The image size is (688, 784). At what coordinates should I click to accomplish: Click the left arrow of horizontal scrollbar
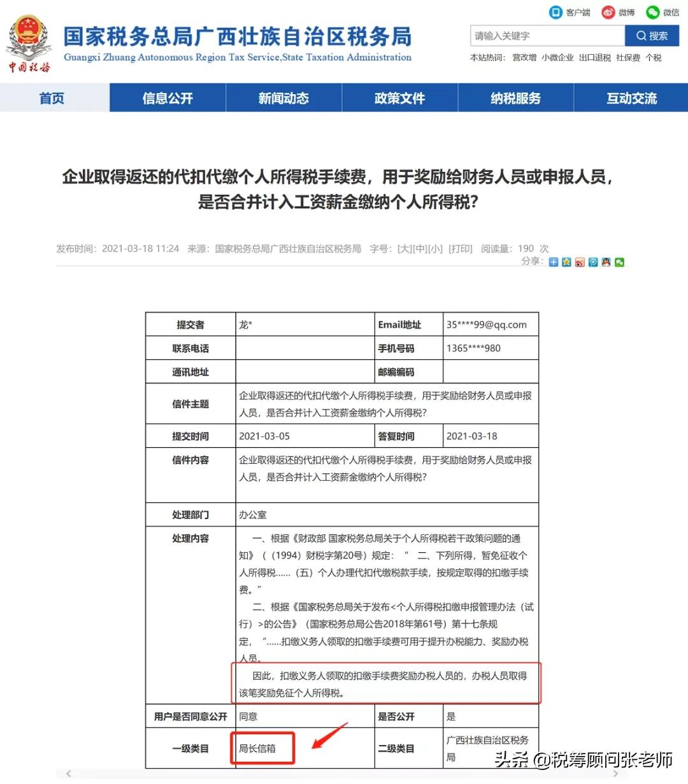coord(69,774)
